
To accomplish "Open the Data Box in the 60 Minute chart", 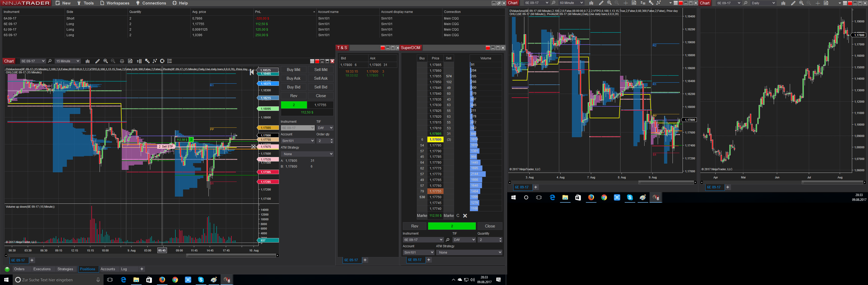I will click(634, 3).
